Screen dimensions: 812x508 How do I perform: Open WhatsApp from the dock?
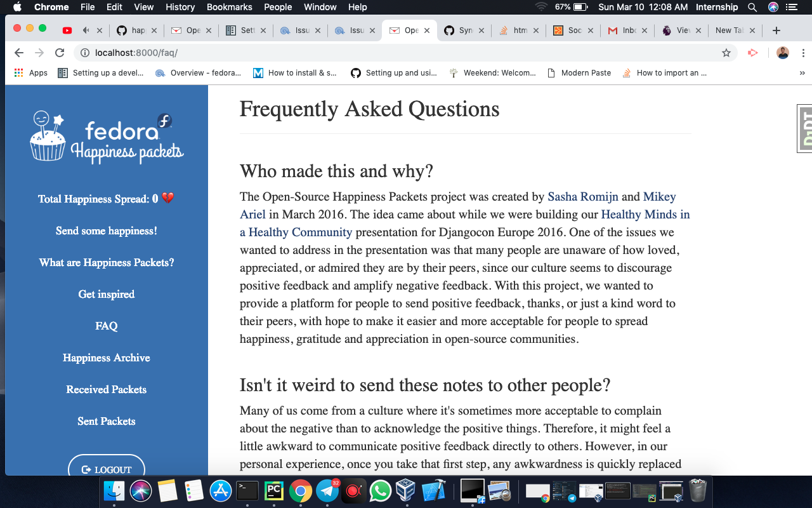point(380,490)
